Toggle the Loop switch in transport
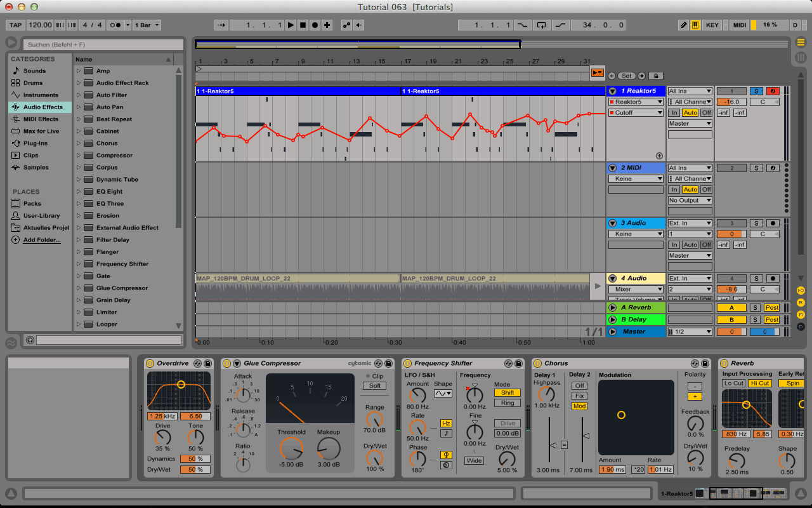The width and height of the screenshot is (812, 508). coord(541,25)
